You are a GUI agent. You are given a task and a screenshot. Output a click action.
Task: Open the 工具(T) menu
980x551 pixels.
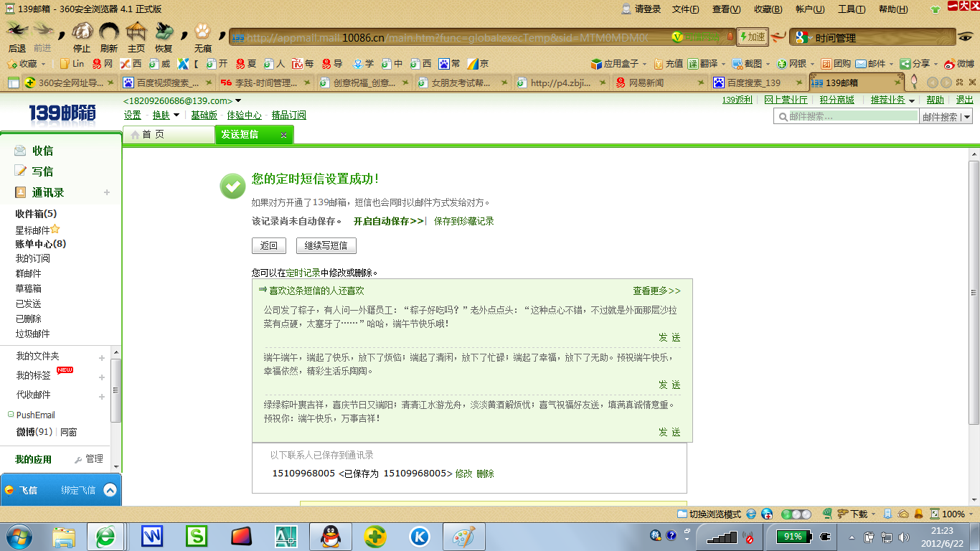[x=852, y=9]
